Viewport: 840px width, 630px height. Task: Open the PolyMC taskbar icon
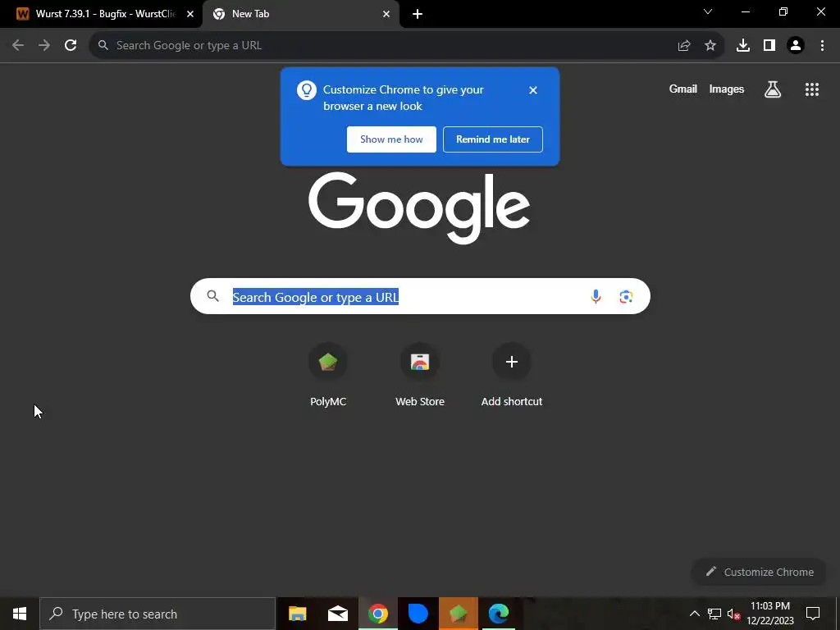(458, 614)
